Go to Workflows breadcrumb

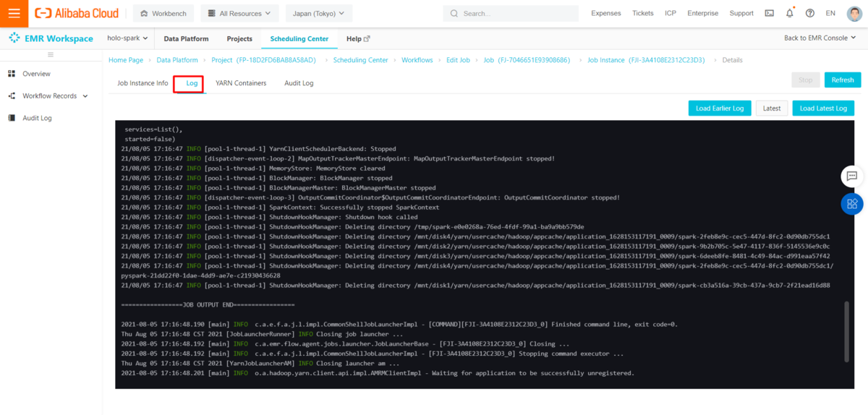pos(417,60)
